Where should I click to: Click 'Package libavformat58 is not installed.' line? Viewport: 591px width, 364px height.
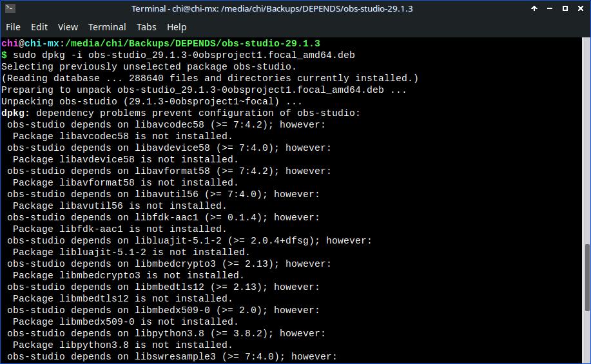(x=126, y=183)
